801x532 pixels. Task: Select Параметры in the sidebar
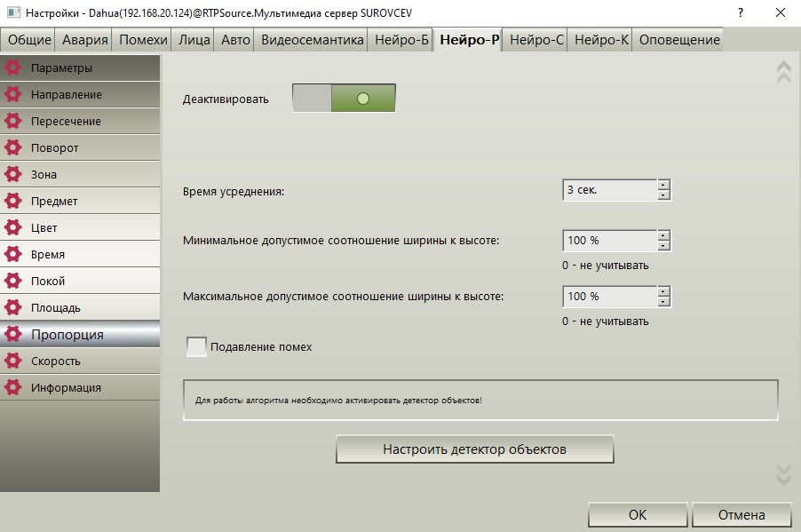(80, 67)
